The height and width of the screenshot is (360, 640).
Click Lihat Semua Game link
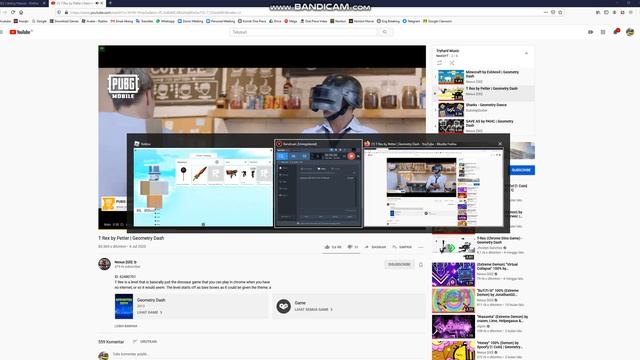click(x=313, y=309)
